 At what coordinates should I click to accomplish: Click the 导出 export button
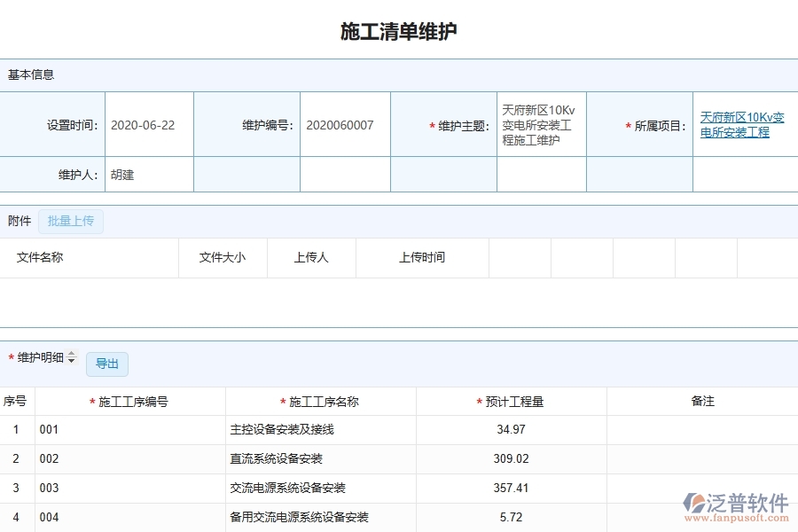[x=106, y=364]
